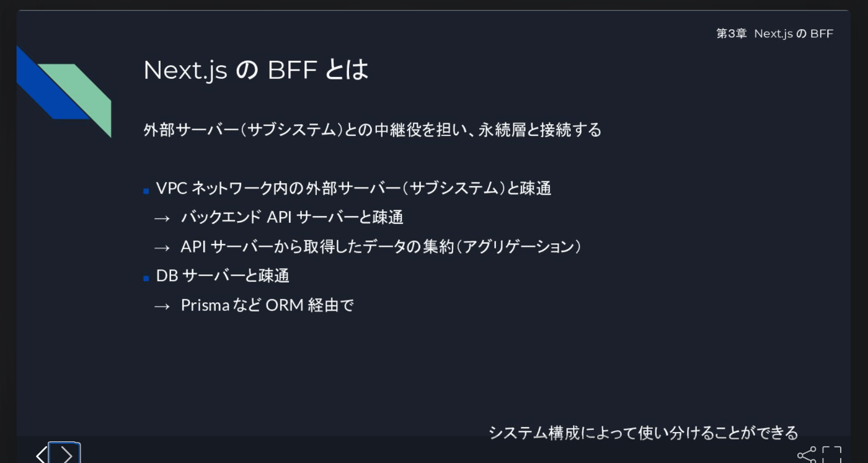Select the slide title Next.js の BFF とは
This screenshot has width=868, height=463.
[x=256, y=70]
